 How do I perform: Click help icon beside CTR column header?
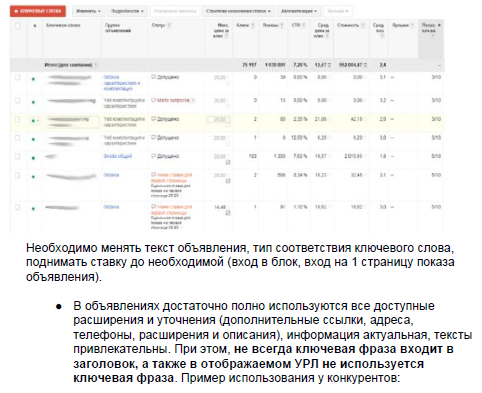pyautogui.click(x=304, y=25)
